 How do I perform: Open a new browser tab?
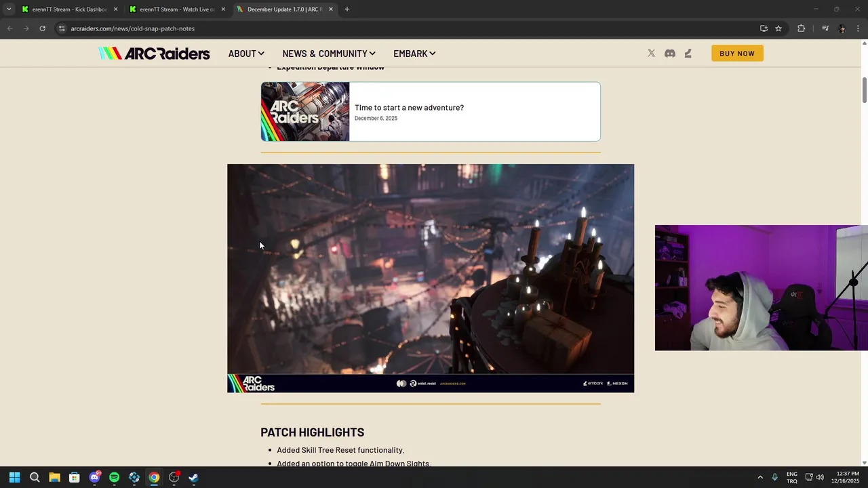click(x=347, y=9)
